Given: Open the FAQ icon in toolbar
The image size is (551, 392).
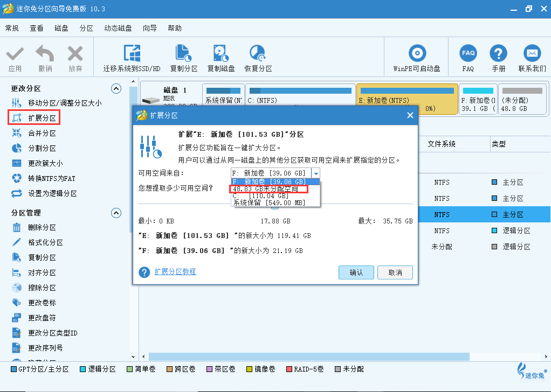Looking at the screenshot, I should tap(468, 53).
